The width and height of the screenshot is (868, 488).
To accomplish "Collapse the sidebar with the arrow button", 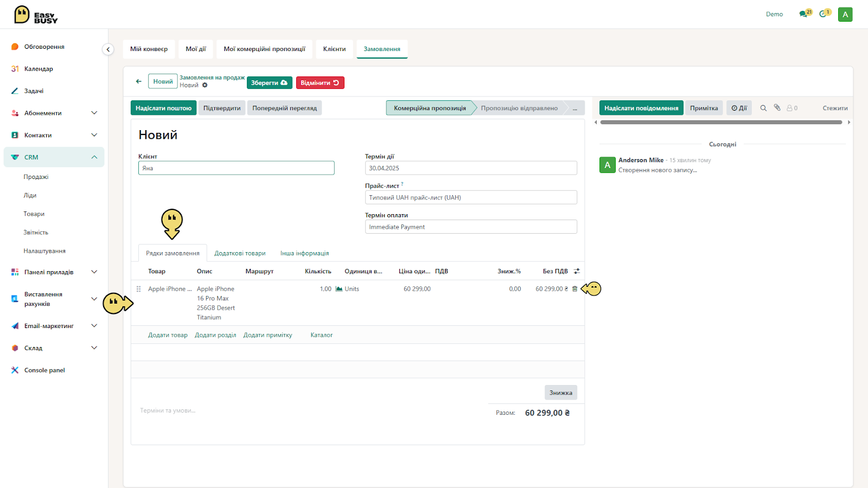I will [x=108, y=49].
